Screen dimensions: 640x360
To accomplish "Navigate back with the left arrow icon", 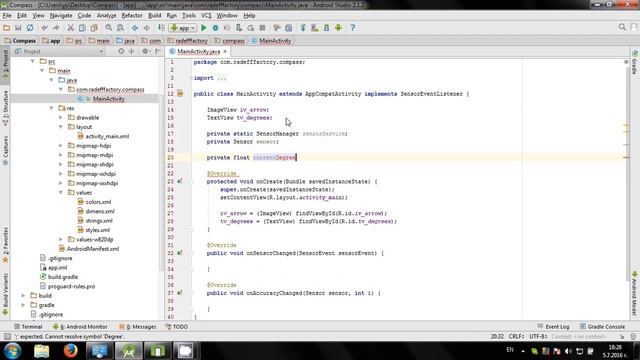I will coord(135,28).
